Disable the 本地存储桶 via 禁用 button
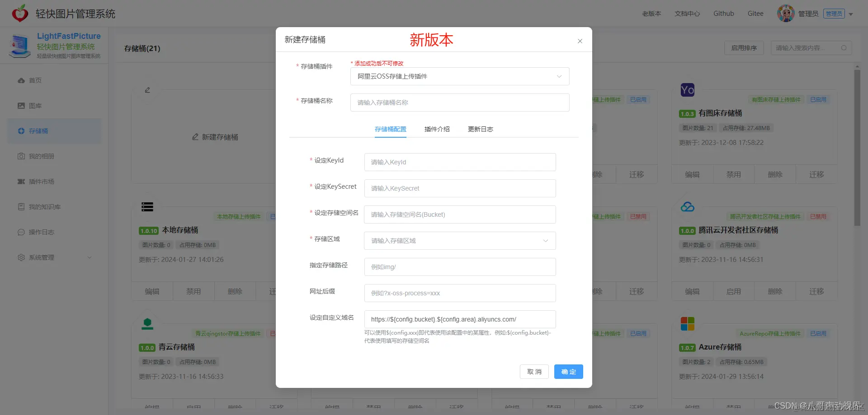Screen dimensions: 868x415 coord(193,291)
